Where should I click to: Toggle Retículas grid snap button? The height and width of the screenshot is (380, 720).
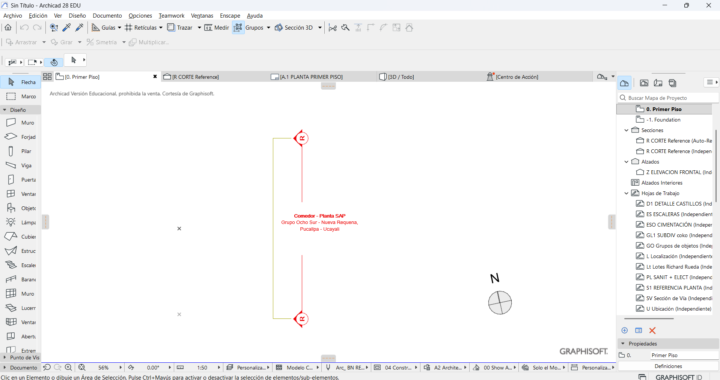141,28
